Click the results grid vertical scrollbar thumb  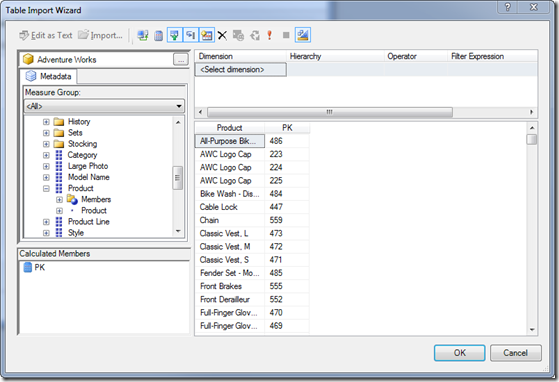pos(532,139)
